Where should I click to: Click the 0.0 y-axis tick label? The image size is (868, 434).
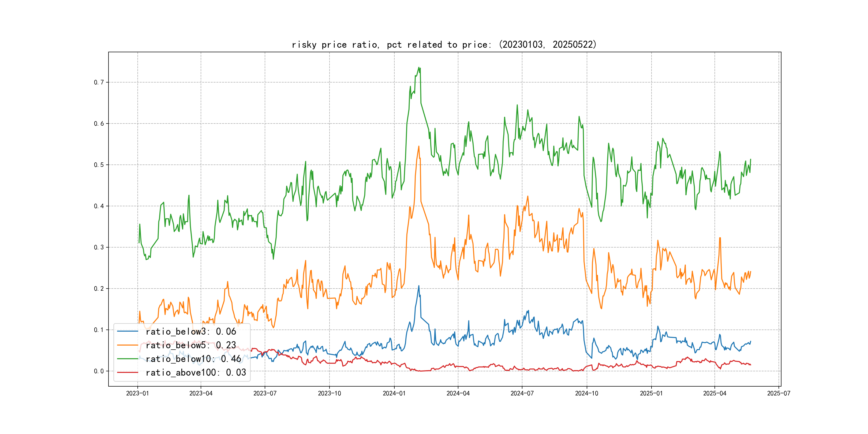99,371
